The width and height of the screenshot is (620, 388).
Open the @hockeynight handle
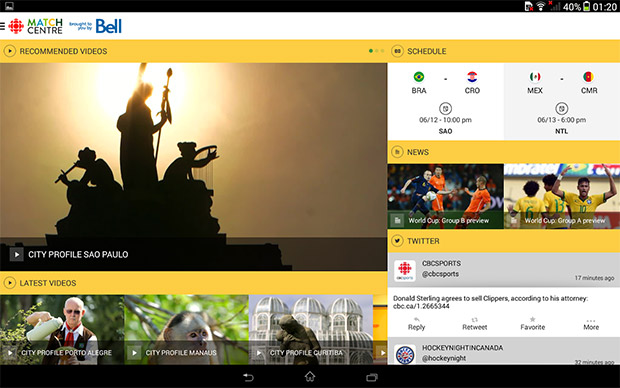coord(444,358)
